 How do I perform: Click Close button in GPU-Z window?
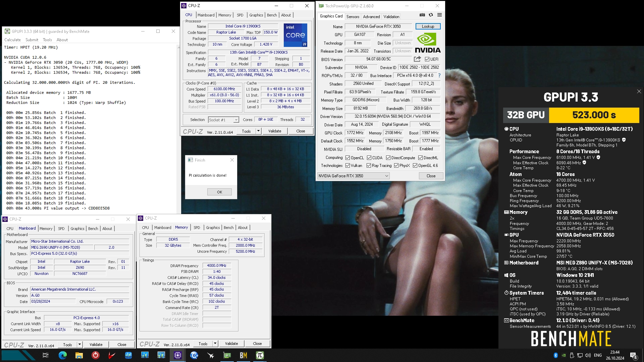click(431, 176)
